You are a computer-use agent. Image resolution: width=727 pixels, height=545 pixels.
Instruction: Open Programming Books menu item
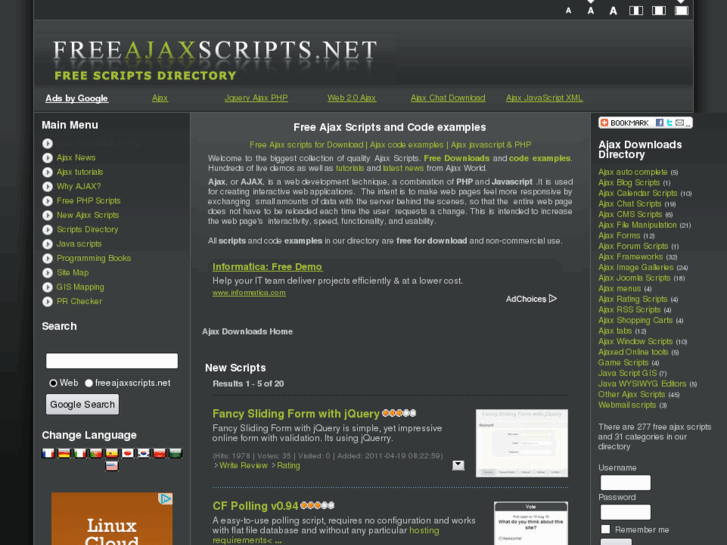tap(94, 258)
